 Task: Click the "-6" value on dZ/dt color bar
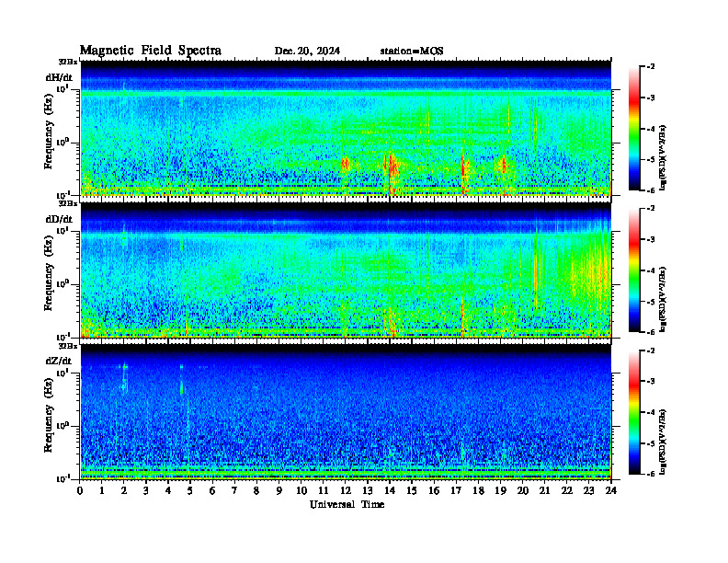(x=651, y=474)
